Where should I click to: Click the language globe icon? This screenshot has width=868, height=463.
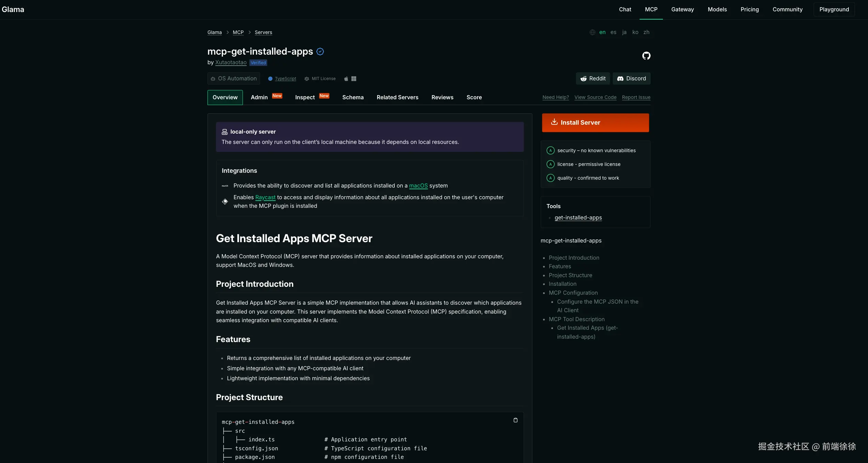coord(592,32)
